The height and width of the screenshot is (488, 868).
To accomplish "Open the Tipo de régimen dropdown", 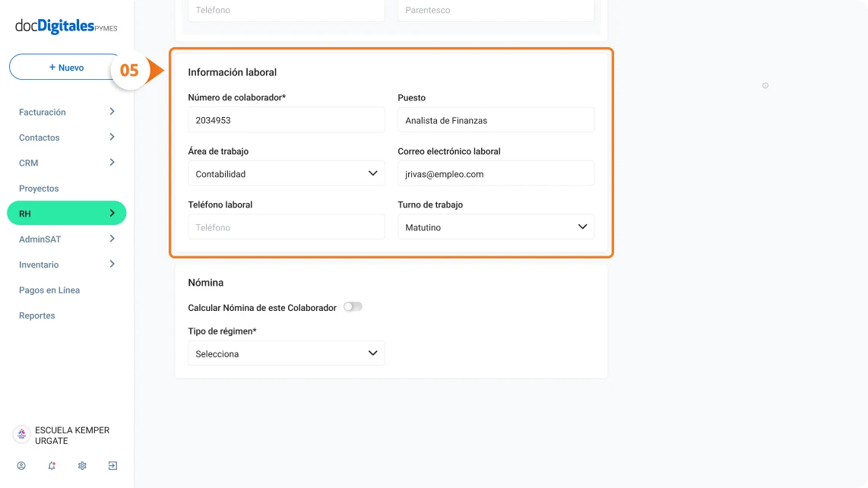I will (x=287, y=353).
